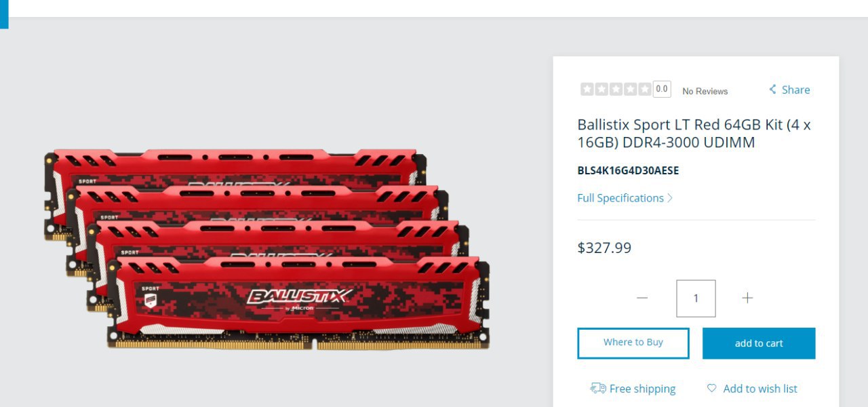The width and height of the screenshot is (868, 407).
Task: Click the add to cart button
Action: coord(759,343)
